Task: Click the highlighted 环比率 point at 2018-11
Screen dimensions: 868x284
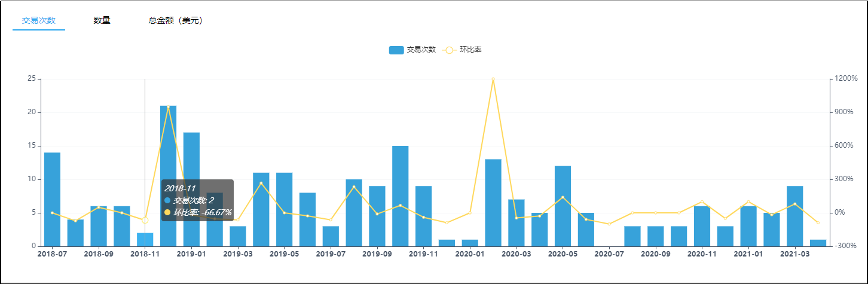Action: point(145,221)
